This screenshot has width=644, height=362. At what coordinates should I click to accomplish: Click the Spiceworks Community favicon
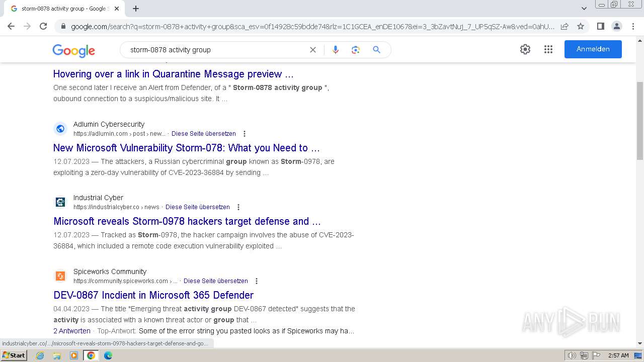(x=60, y=276)
